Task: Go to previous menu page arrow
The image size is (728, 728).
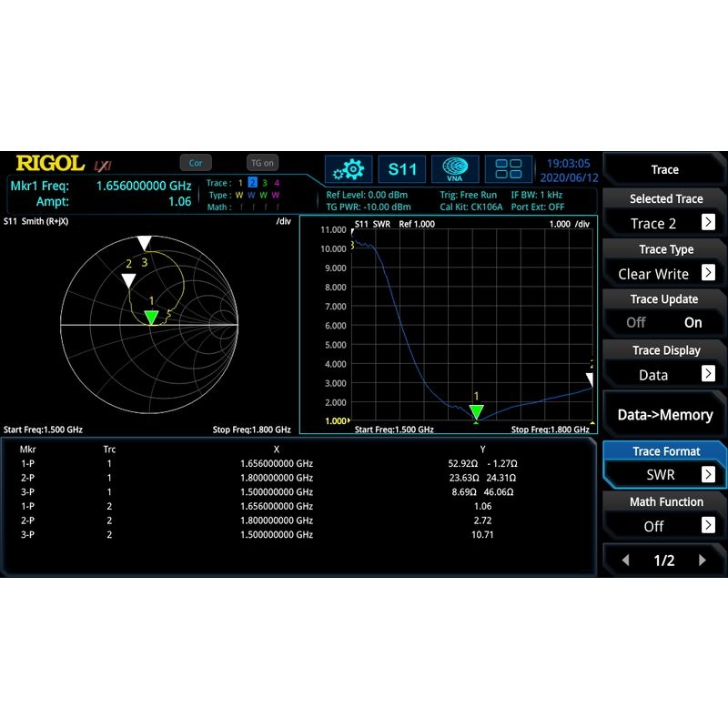Action: 626,560
